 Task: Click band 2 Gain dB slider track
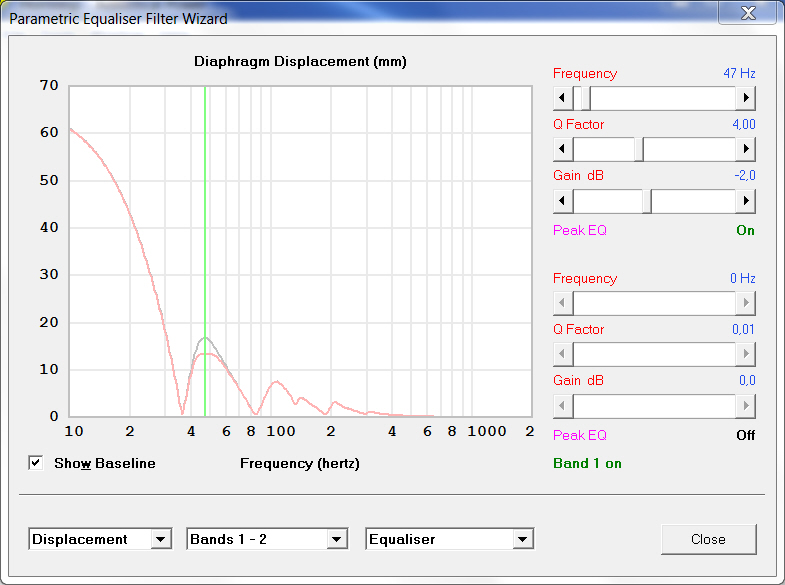point(654,406)
